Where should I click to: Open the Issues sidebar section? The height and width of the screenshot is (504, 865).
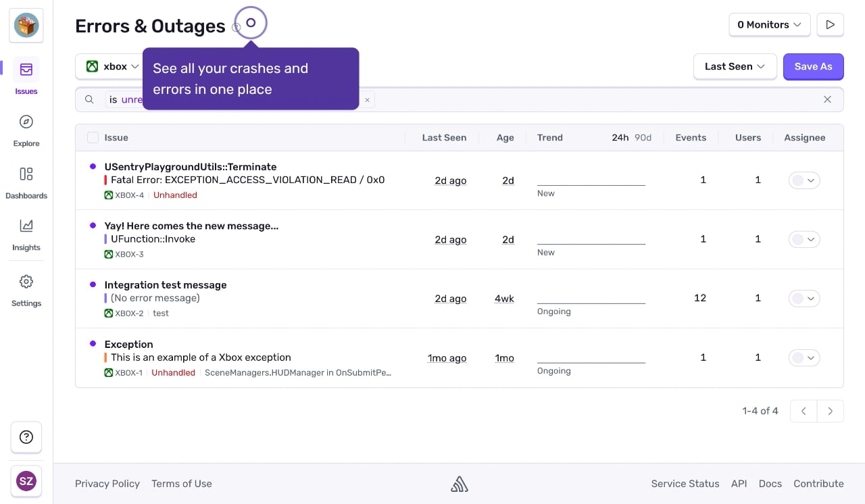[26, 76]
